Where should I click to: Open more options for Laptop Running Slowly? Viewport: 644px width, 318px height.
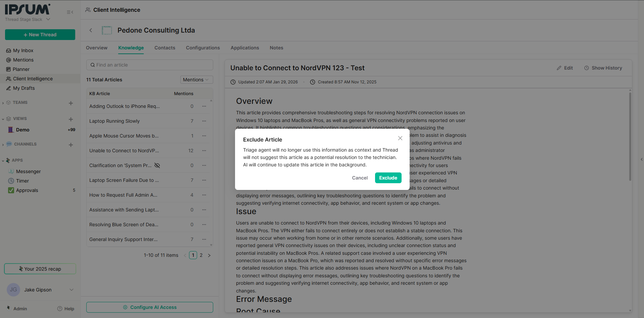tap(204, 121)
